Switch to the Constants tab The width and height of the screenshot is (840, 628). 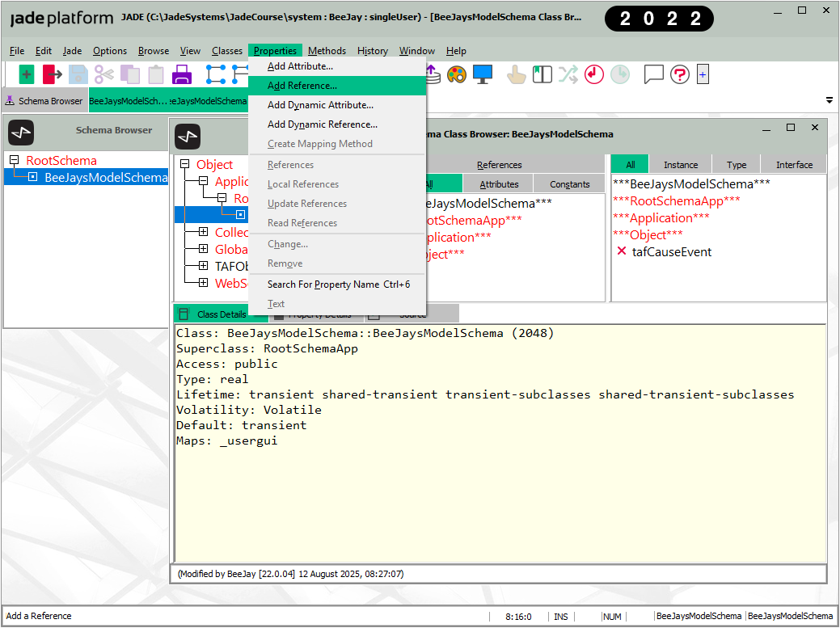coord(570,184)
